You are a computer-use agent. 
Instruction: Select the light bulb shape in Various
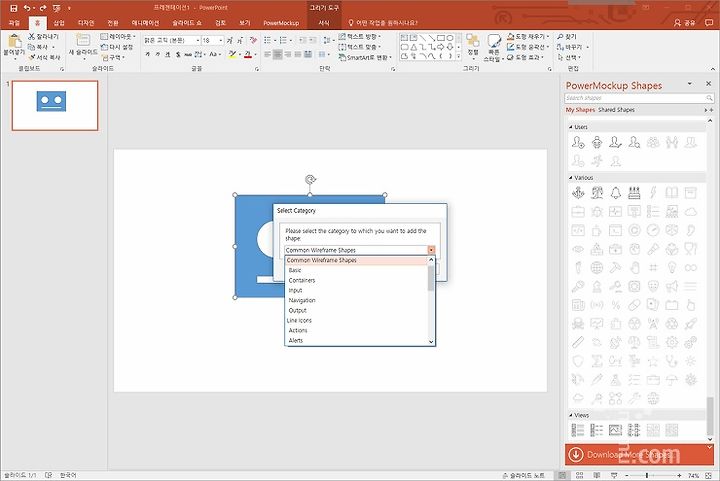click(x=672, y=268)
